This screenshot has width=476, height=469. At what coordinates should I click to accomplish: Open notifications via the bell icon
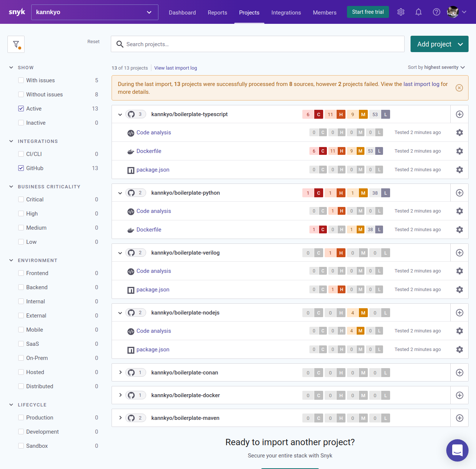coord(418,12)
